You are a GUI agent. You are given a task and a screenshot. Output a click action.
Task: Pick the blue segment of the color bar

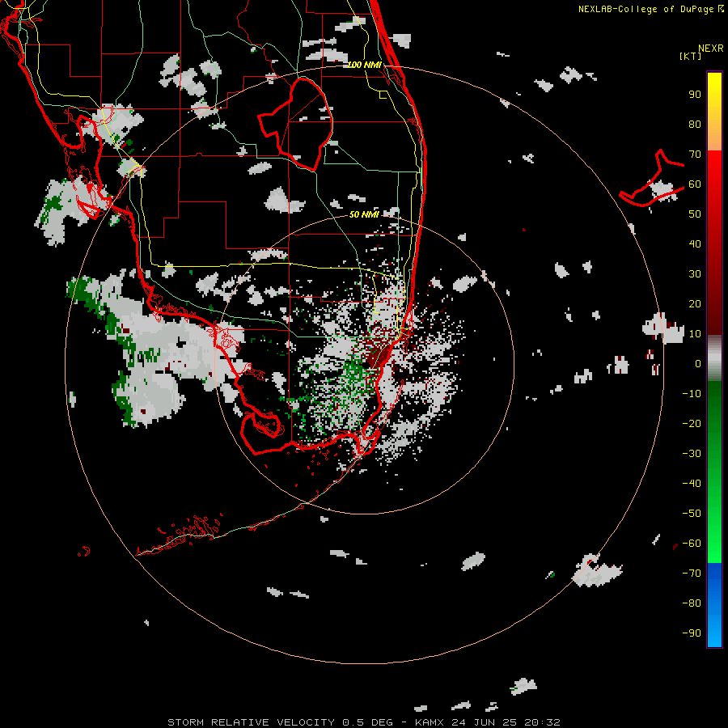click(714, 605)
